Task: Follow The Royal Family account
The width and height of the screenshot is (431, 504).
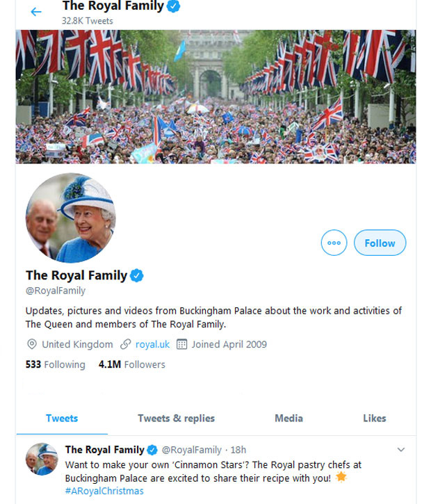Action: pos(380,243)
